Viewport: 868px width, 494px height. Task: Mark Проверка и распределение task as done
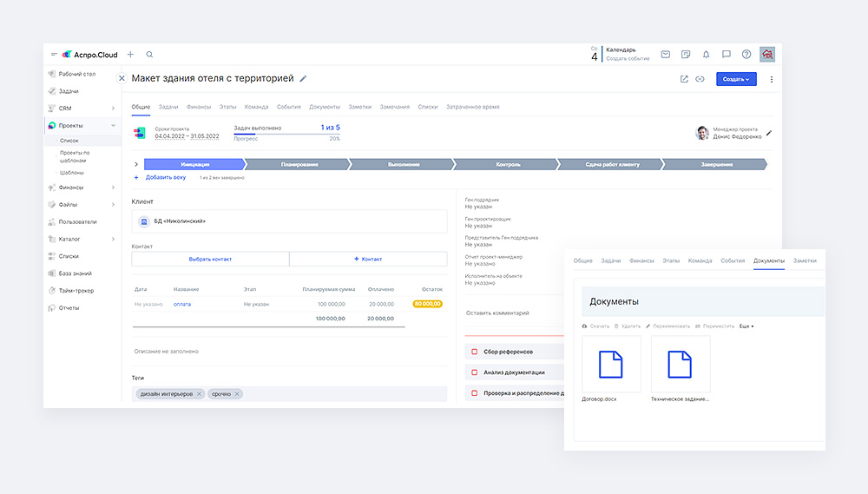(474, 393)
